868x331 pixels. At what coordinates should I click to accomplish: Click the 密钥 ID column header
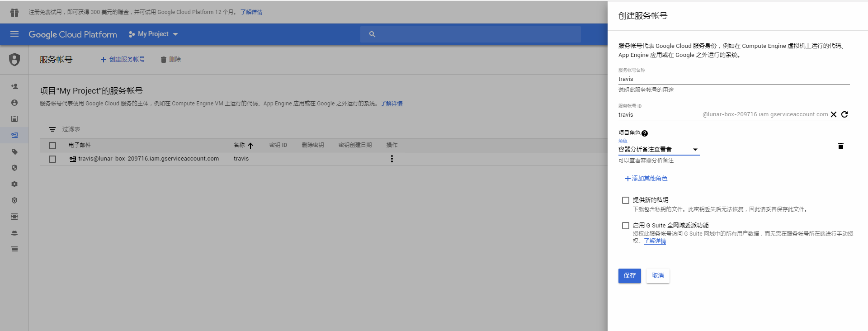tap(278, 145)
